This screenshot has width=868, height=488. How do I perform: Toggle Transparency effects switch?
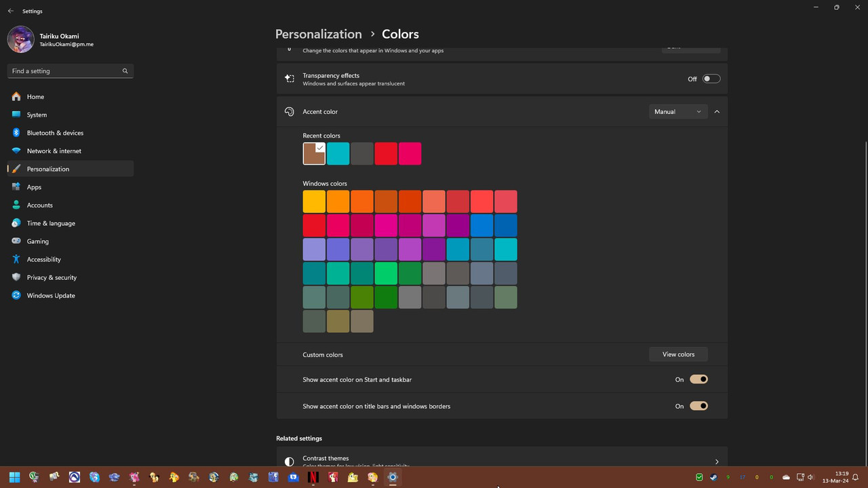711,79
